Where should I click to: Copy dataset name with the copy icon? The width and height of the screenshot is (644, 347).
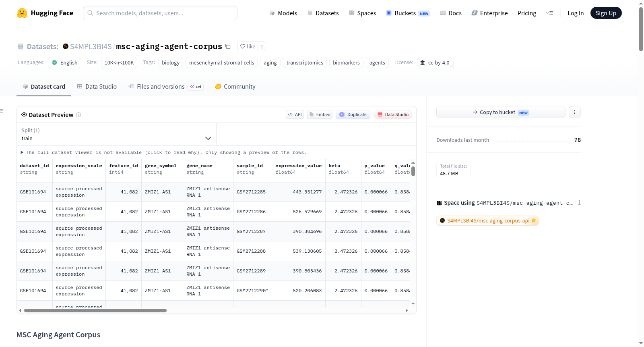coord(228,46)
